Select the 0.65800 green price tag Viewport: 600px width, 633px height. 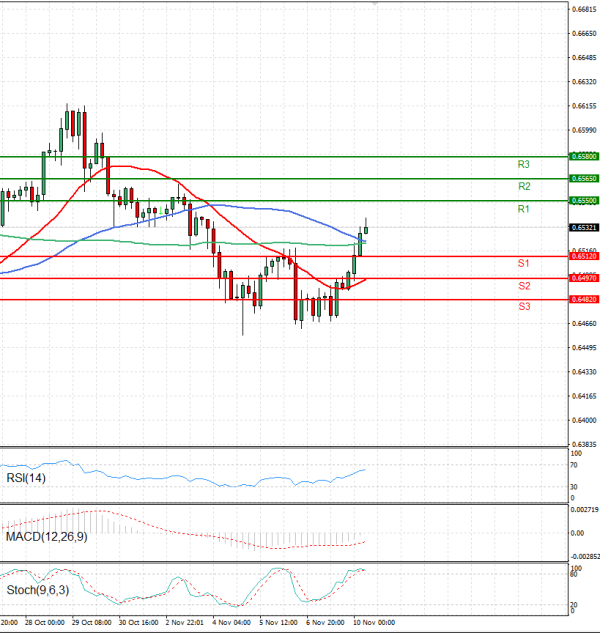(583, 157)
